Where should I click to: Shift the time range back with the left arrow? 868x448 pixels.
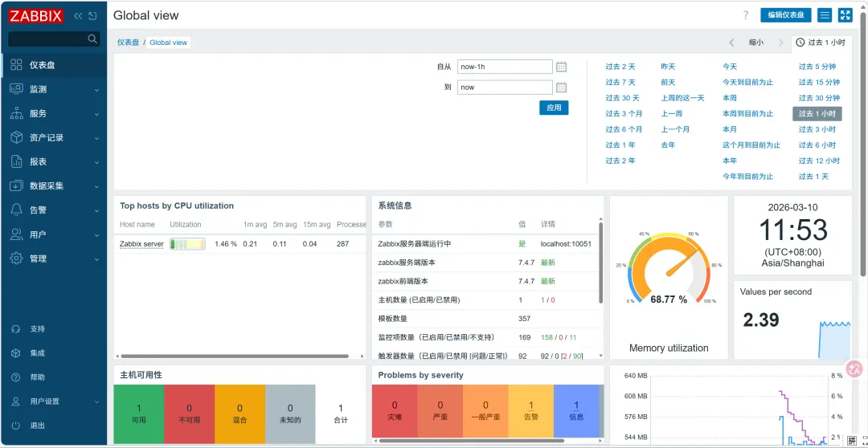(x=732, y=43)
